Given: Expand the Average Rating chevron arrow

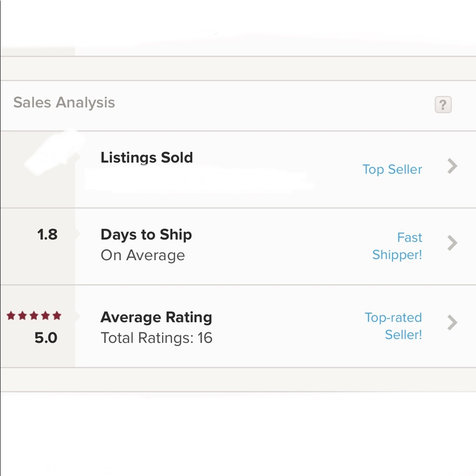Looking at the screenshot, I should coord(452,323).
